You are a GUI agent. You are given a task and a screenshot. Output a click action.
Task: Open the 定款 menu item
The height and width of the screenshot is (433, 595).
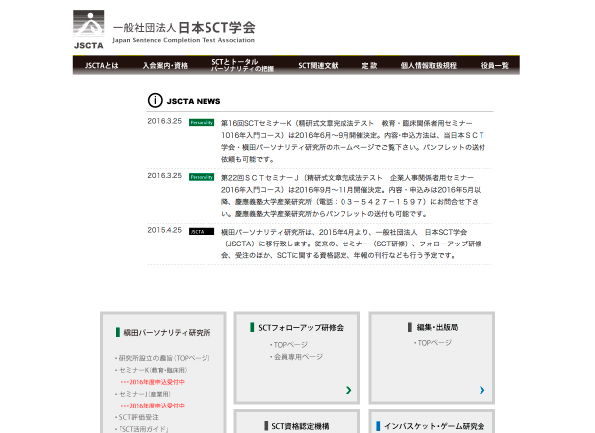(369, 66)
